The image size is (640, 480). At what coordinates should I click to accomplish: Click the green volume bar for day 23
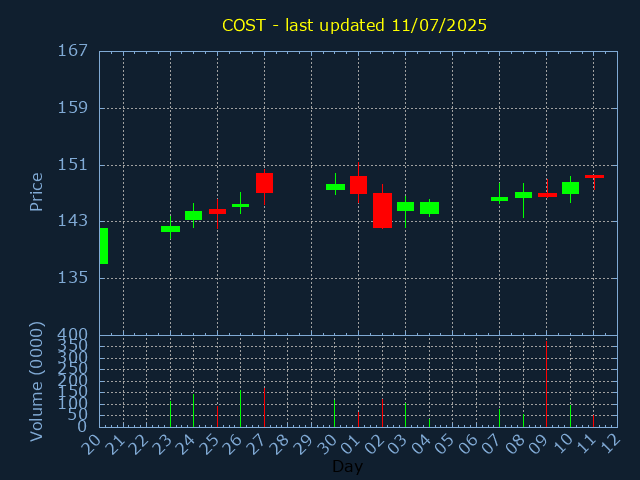click(x=170, y=414)
